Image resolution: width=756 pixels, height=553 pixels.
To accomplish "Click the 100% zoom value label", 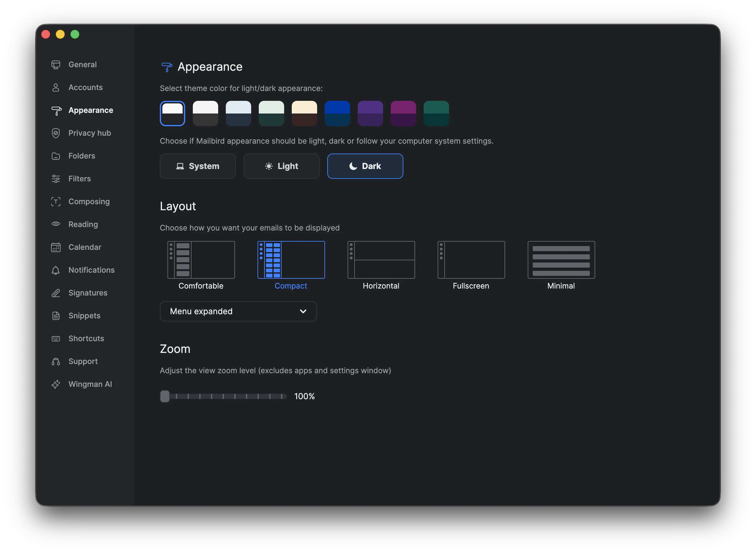I will coord(305,397).
